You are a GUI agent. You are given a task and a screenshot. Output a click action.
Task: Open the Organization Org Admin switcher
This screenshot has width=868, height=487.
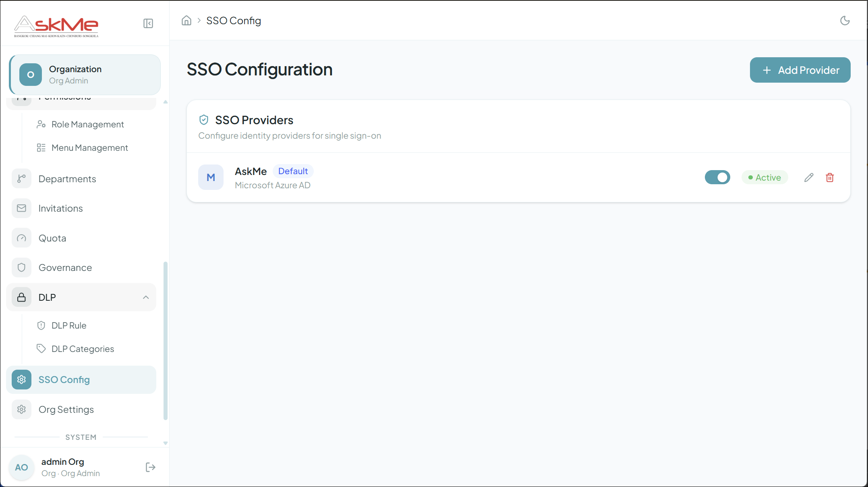coord(85,75)
